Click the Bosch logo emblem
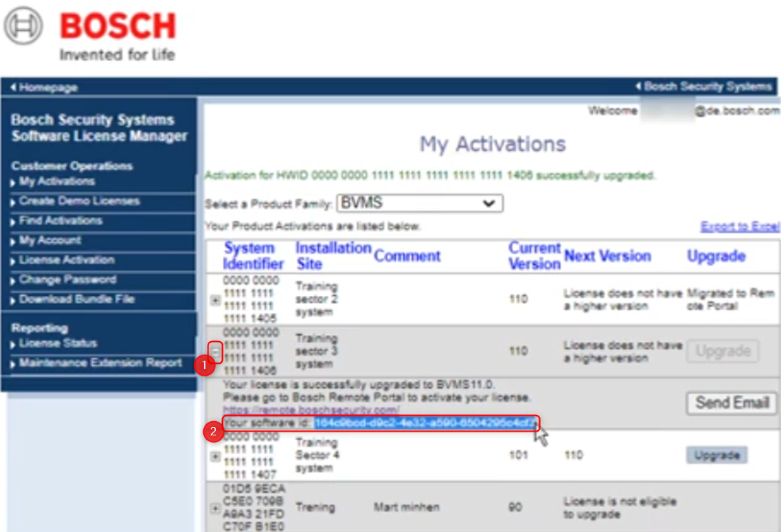This screenshot has width=781, height=532. pos(23,26)
